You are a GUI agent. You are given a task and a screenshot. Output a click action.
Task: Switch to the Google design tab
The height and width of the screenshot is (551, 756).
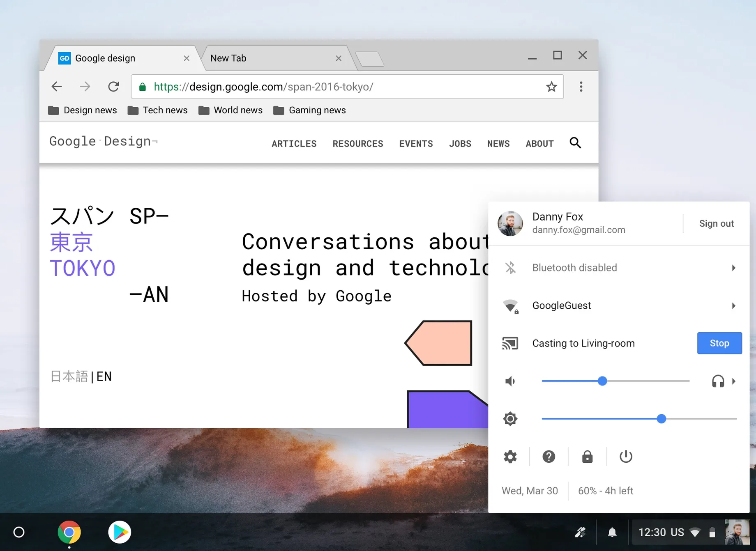point(122,58)
